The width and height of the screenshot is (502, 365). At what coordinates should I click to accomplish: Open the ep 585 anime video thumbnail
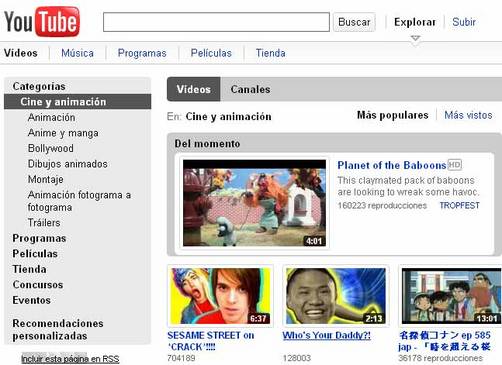(452, 296)
